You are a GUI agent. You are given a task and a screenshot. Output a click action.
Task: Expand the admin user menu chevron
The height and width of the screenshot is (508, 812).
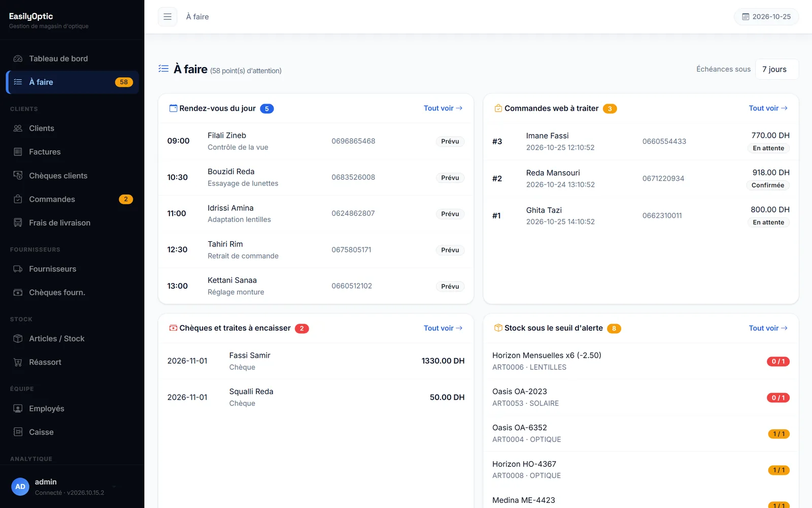coord(114,487)
